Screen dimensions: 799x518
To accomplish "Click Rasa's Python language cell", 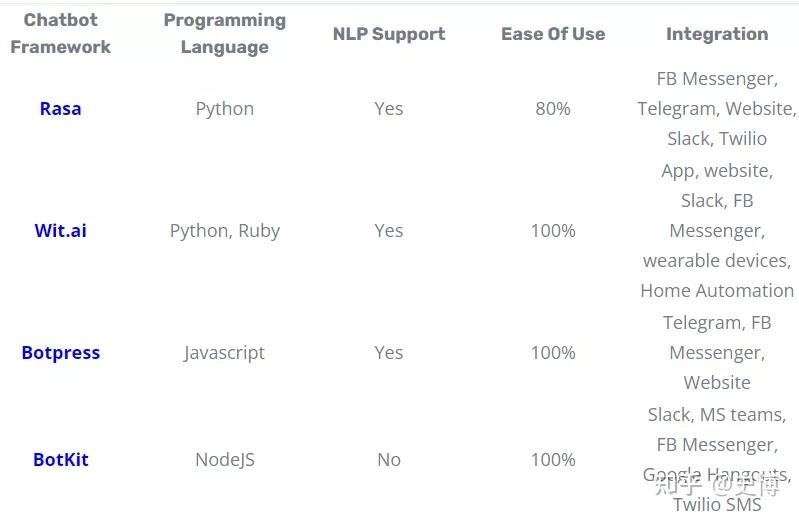I will point(224,109).
